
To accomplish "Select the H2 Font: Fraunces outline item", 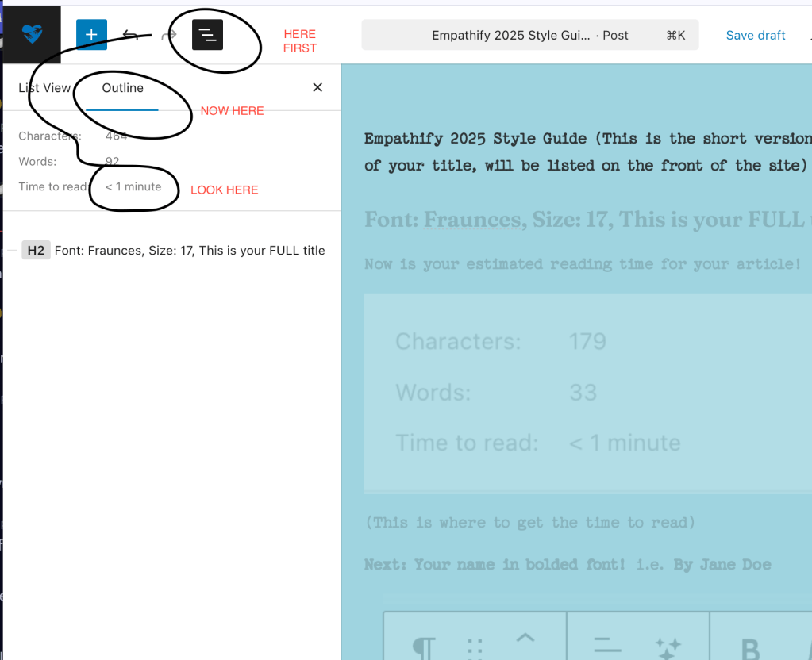I will (x=189, y=250).
